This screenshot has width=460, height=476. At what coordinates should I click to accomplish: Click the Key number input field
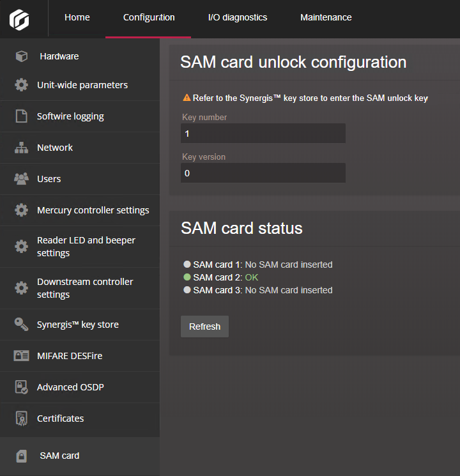point(263,134)
